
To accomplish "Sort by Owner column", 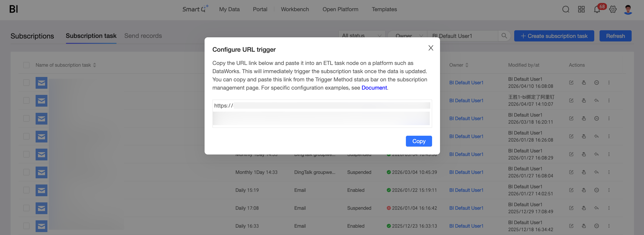I will 467,65.
